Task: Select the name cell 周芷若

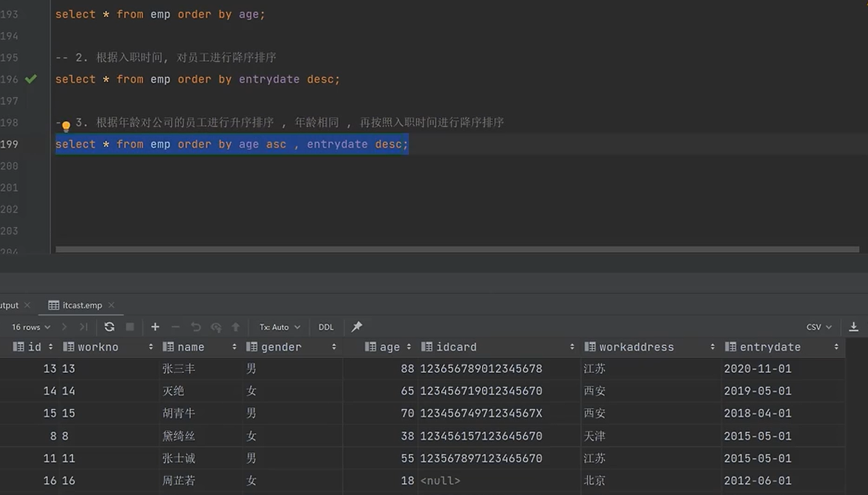Action: pos(201,481)
